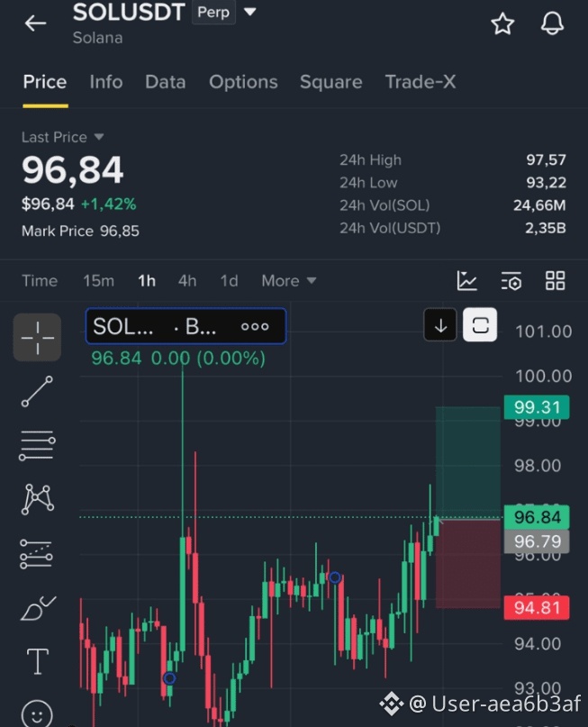588x727 pixels.
Task: Expand the More intervals dropdown
Action: pos(289,281)
